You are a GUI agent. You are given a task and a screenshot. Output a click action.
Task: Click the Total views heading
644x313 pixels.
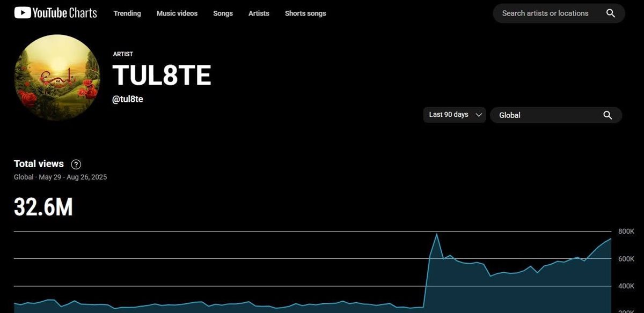tap(39, 164)
